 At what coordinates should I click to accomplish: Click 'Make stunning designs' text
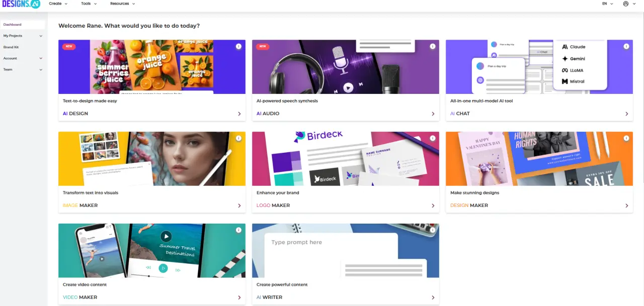point(474,193)
